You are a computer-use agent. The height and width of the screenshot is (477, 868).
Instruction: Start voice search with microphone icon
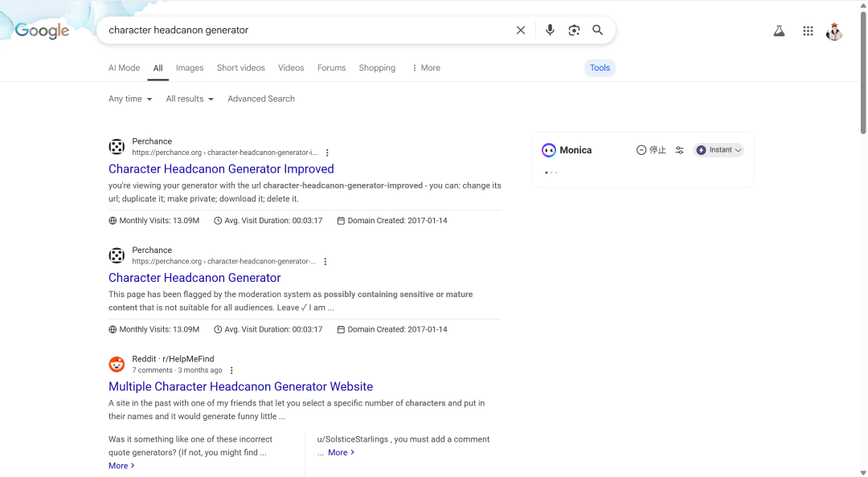coord(550,30)
